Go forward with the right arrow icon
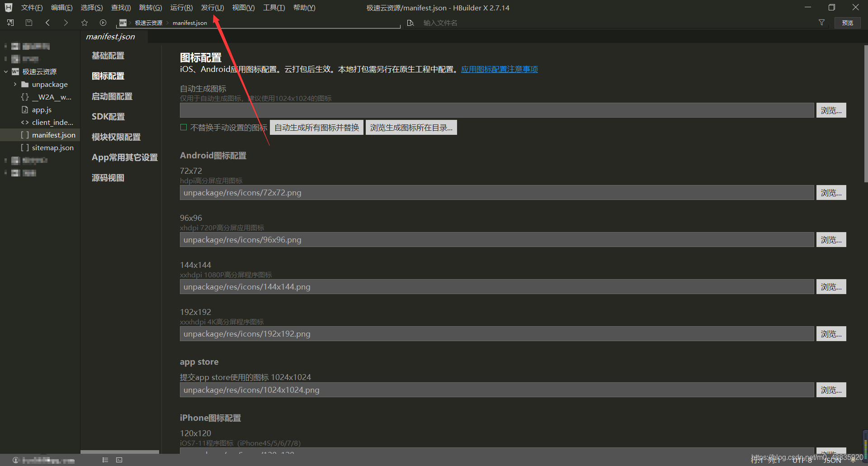The height and width of the screenshot is (466, 868). [66, 23]
